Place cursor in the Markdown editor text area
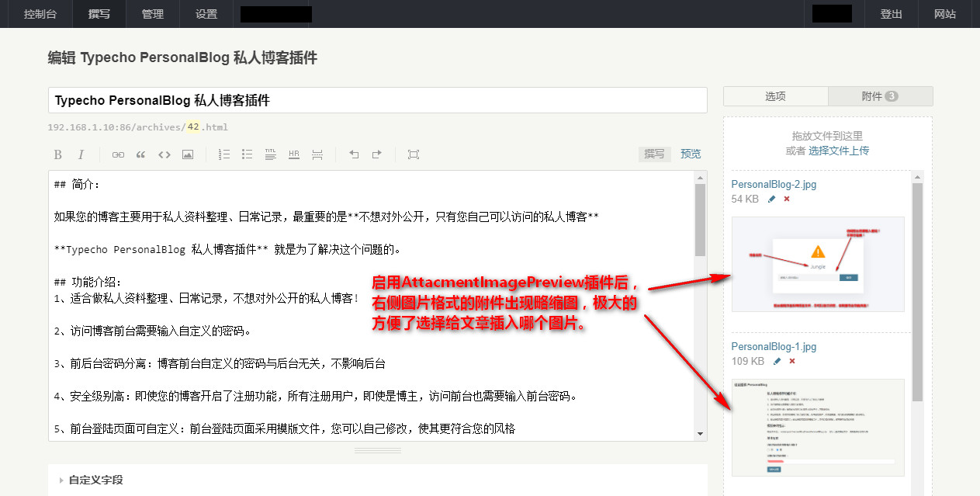This screenshot has height=496, width=980. pyautogui.click(x=372, y=306)
